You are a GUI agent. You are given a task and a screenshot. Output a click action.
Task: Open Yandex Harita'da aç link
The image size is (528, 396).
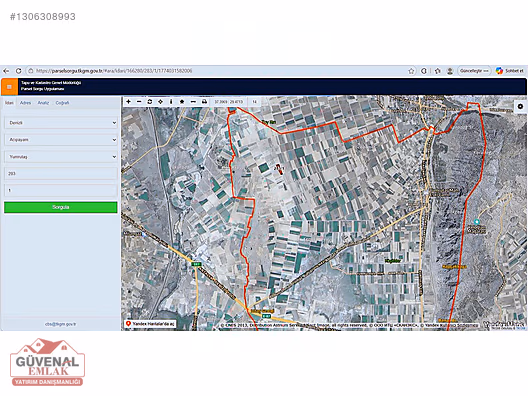150,324
